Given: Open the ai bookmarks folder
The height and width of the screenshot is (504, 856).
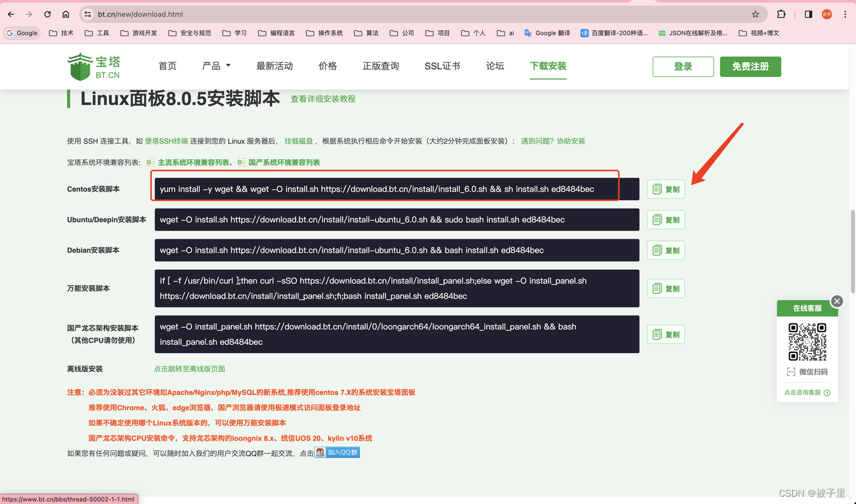Looking at the screenshot, I should pyautogui.click(x=506, y=33).
